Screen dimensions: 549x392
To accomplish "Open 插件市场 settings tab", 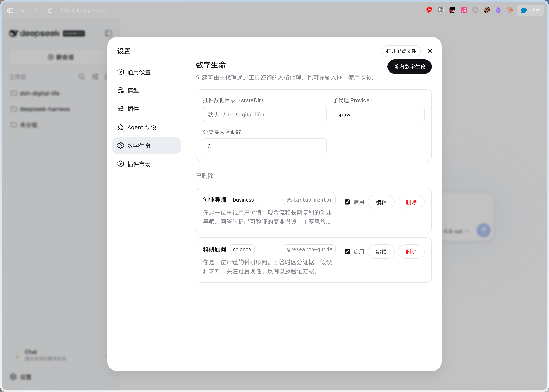I will pos(146,164).
